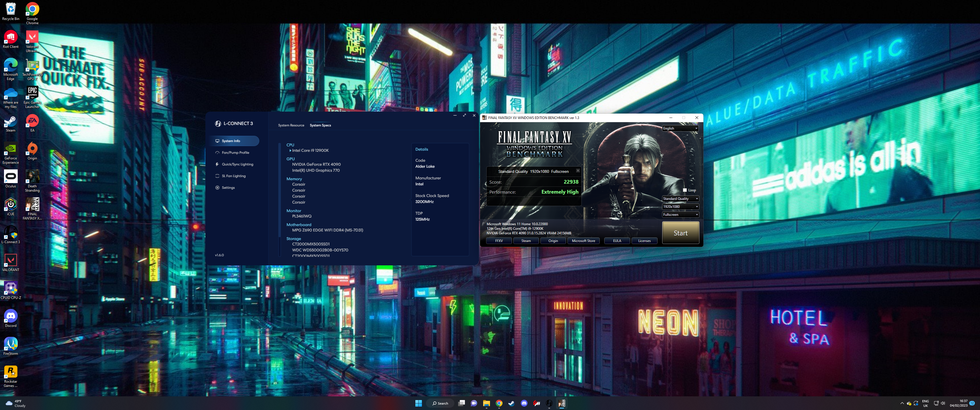
Task: Expand the Intel Core i9 12900K entry
Action: click(290, 151)
